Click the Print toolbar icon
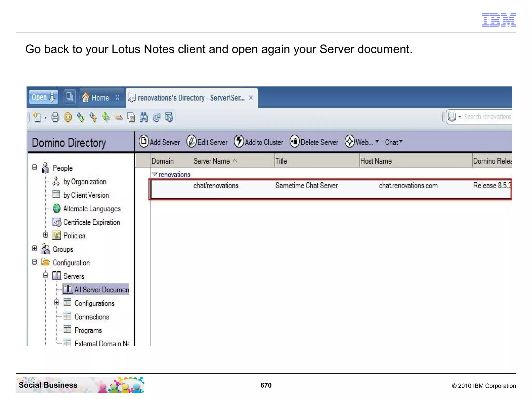 [55, 117]
